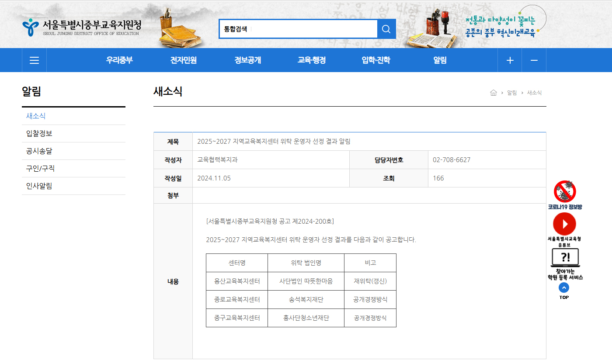Open the 코로나19 정보방 banner icon
Screen dimensions: 612x364
click(565, 195)
